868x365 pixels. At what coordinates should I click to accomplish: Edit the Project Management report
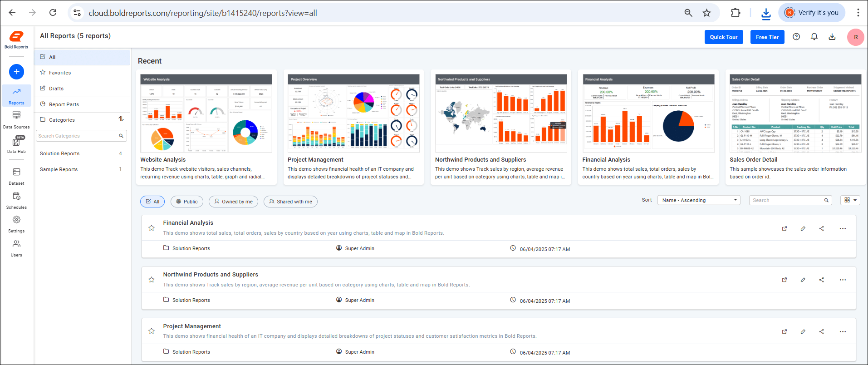(803, 331)
